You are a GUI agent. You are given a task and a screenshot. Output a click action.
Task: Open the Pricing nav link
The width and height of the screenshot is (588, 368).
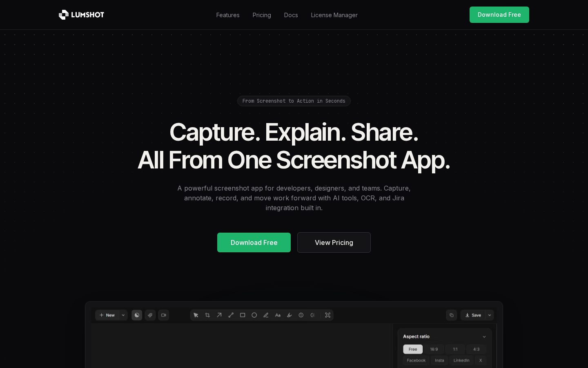coord(262,15)
